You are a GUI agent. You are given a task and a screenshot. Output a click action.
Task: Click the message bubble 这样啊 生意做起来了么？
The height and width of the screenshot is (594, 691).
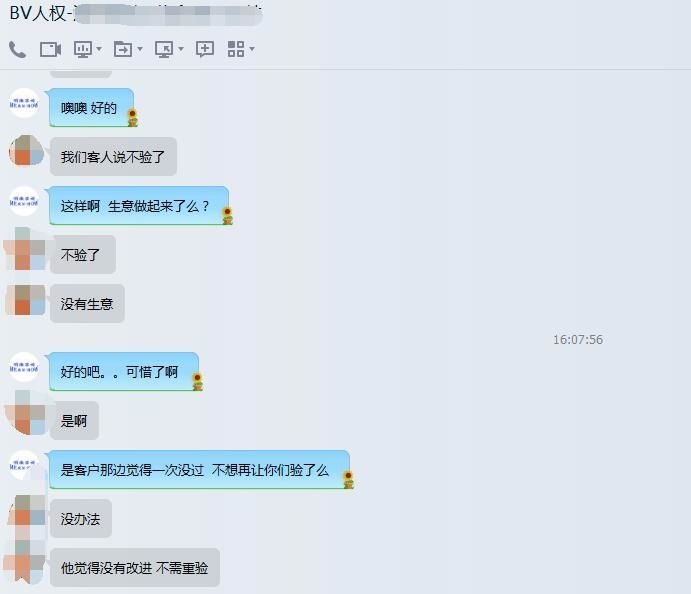pyautogui.click(x=139, y=206)
